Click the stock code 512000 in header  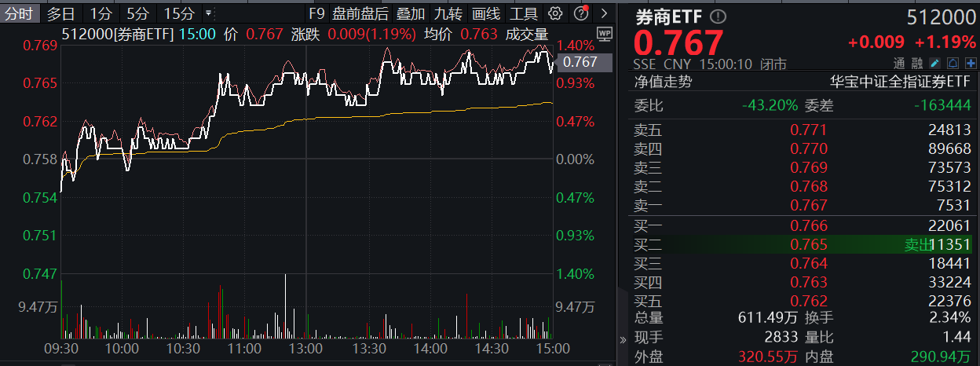point(940,16)
